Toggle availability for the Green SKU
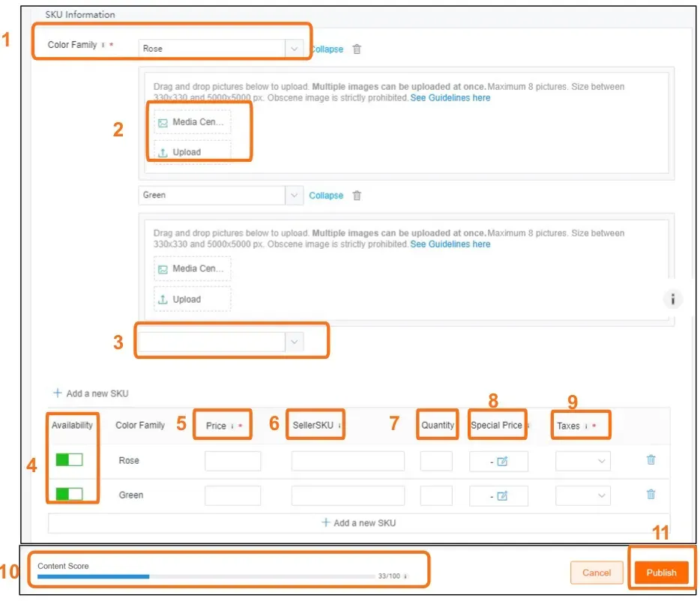The image size is (700, 601). pyautogui.click(x=69, y=494)
